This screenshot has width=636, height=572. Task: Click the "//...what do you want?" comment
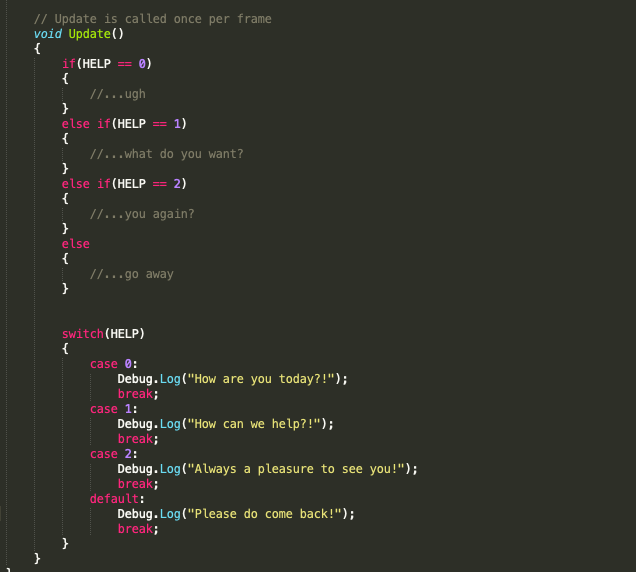(x=166, y=154)
